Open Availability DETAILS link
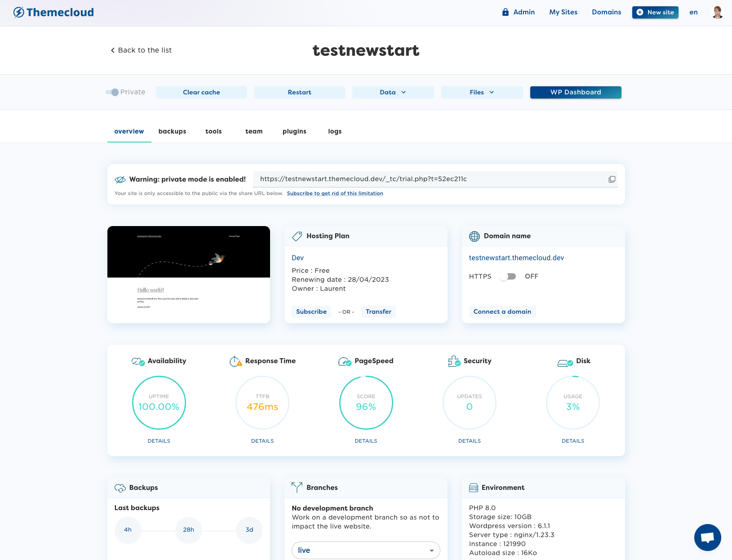Screen dimensions: 732x560 [159, 441]
